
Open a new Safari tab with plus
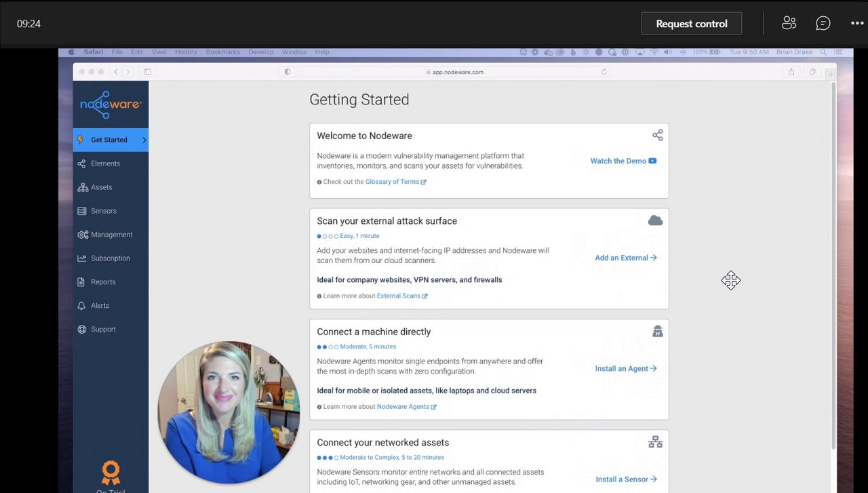[831, 74]
